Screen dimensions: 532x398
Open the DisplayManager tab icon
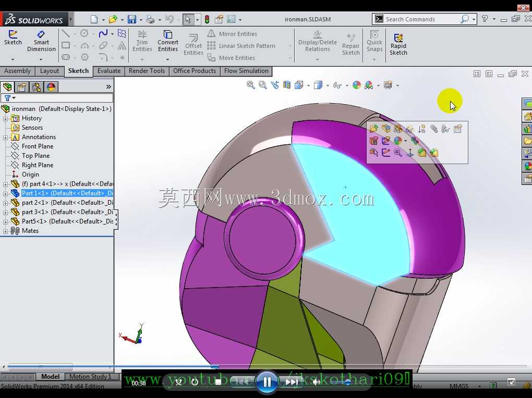51,87
